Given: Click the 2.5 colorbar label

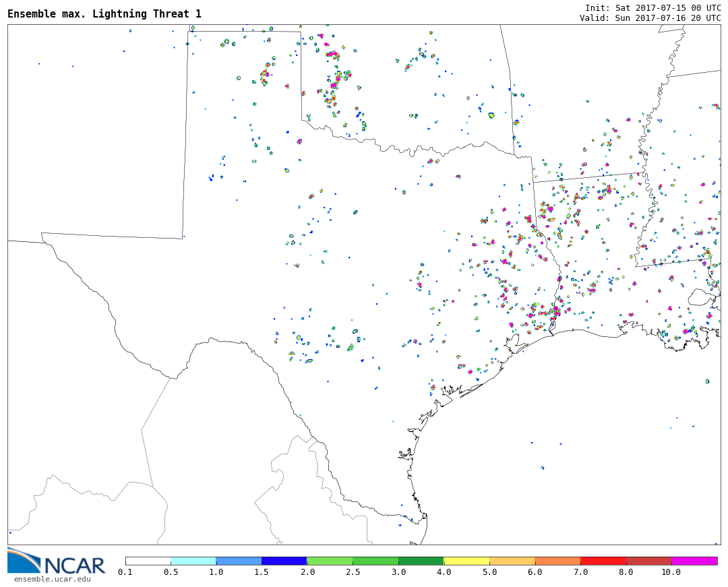Looking at the screenshot, I should tap(353, 572).
